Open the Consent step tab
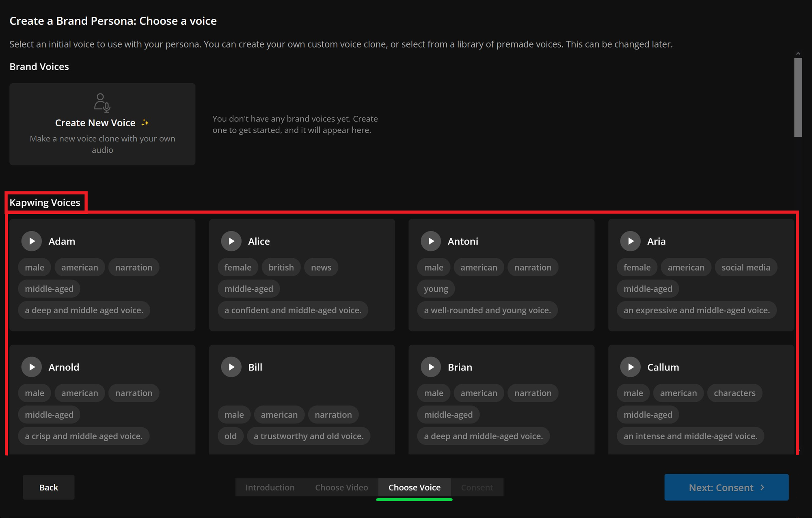The image size is (812, 518). pos(477,487)
